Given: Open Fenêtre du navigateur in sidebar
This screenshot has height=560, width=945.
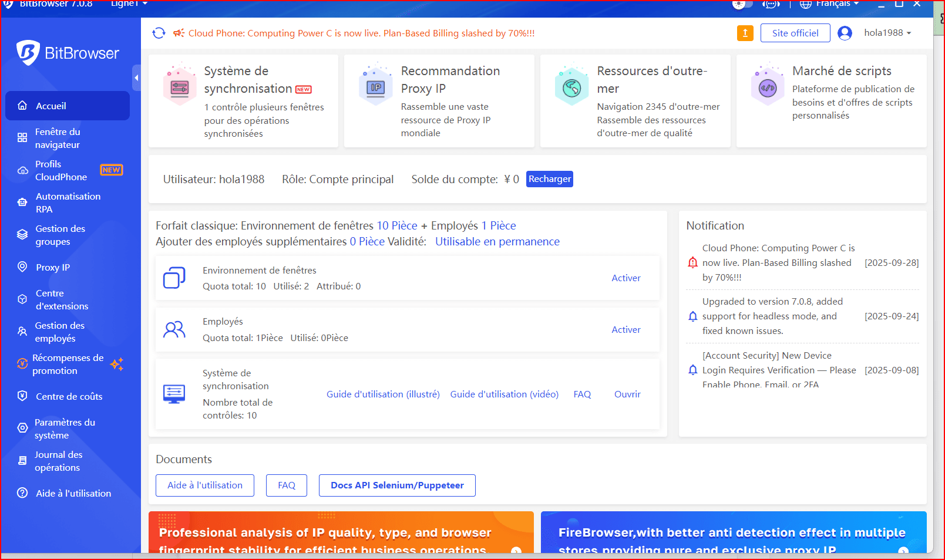Looking at the screenshot, I should pyautogui.click(x=58, y=139).
